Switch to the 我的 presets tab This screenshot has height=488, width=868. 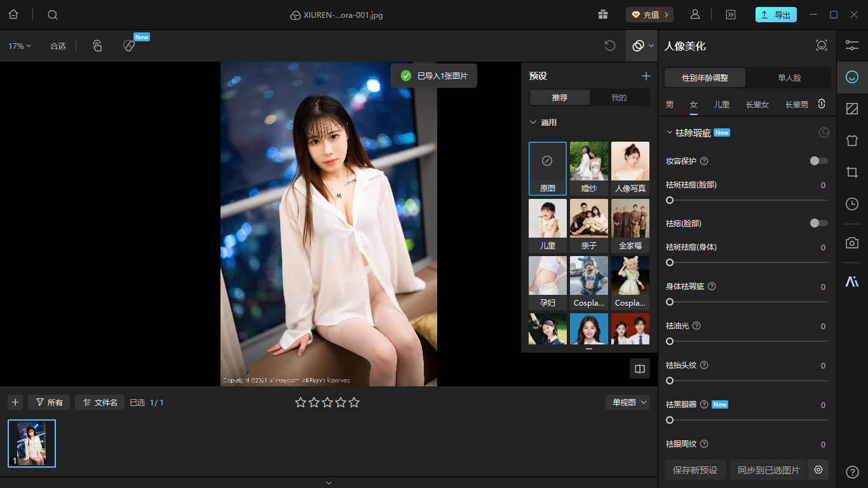(619, 97)
